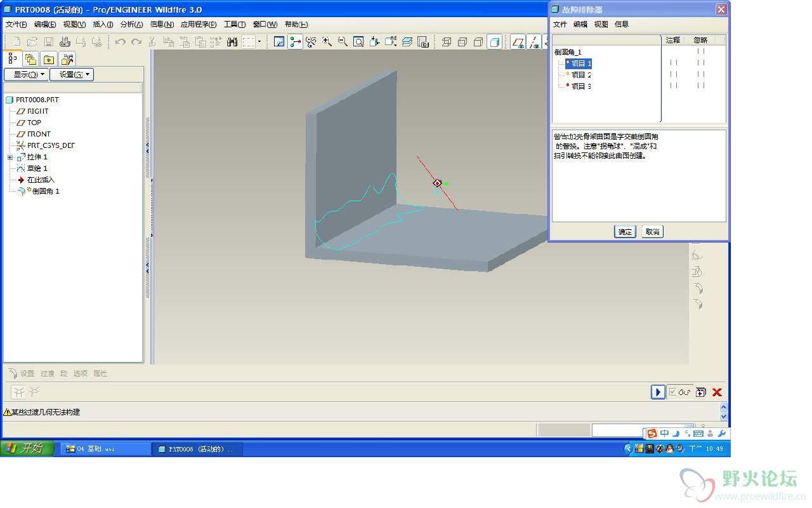Screen dimensions: 812x508
Task: Select PRT_CSYS_DEF in model tree
Action: pos(51,145)
